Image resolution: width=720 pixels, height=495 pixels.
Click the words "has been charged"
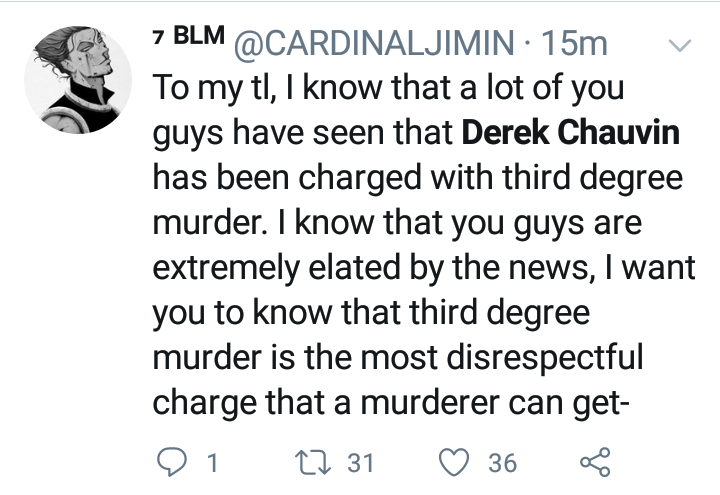[x=262, y=178]
